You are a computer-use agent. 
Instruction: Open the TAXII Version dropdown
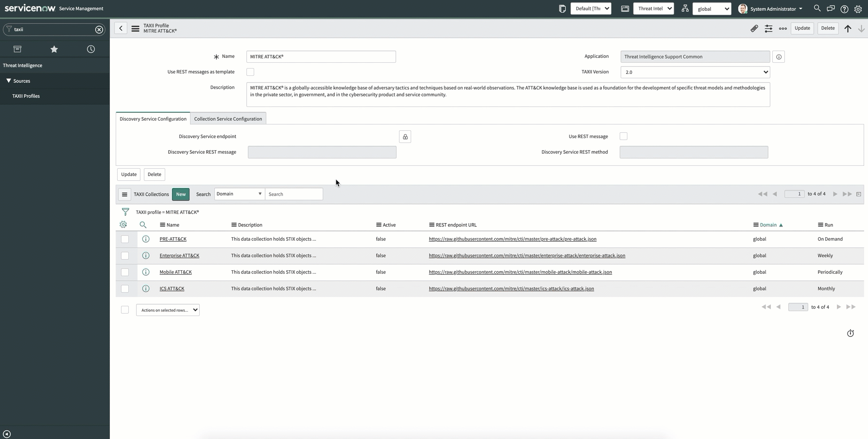695,72
